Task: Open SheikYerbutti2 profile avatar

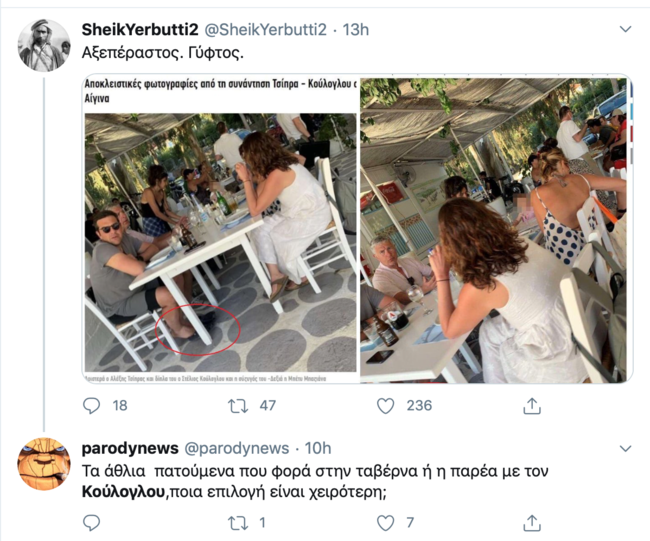Action: tap(44, 46)
